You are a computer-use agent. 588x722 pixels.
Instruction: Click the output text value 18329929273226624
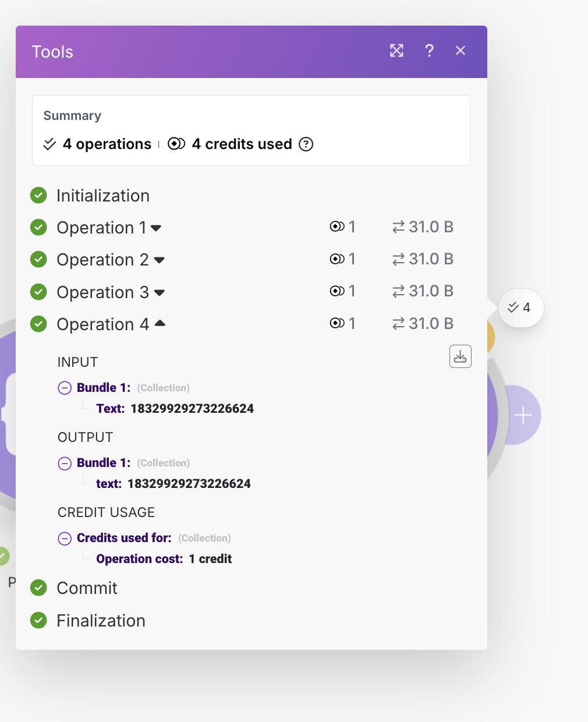189,484
